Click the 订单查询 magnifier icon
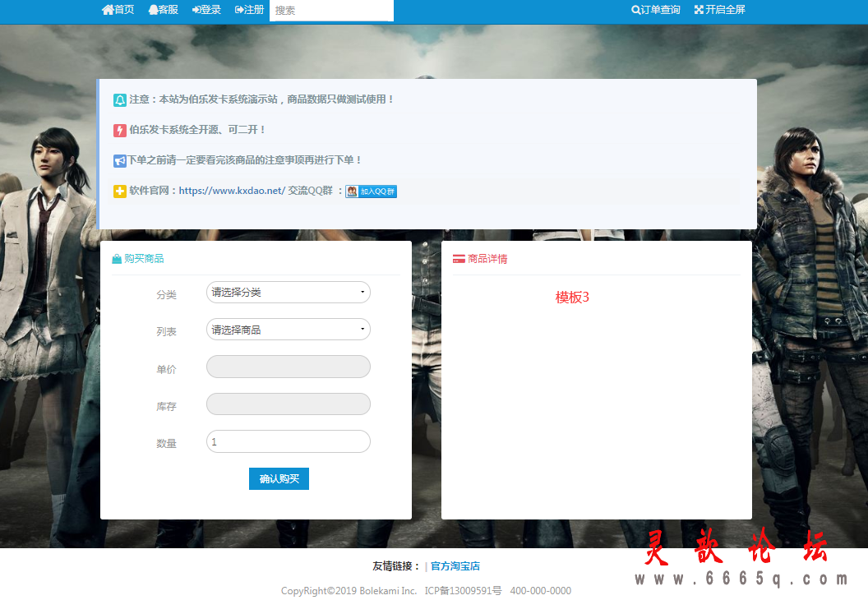 tap(635, 10)
